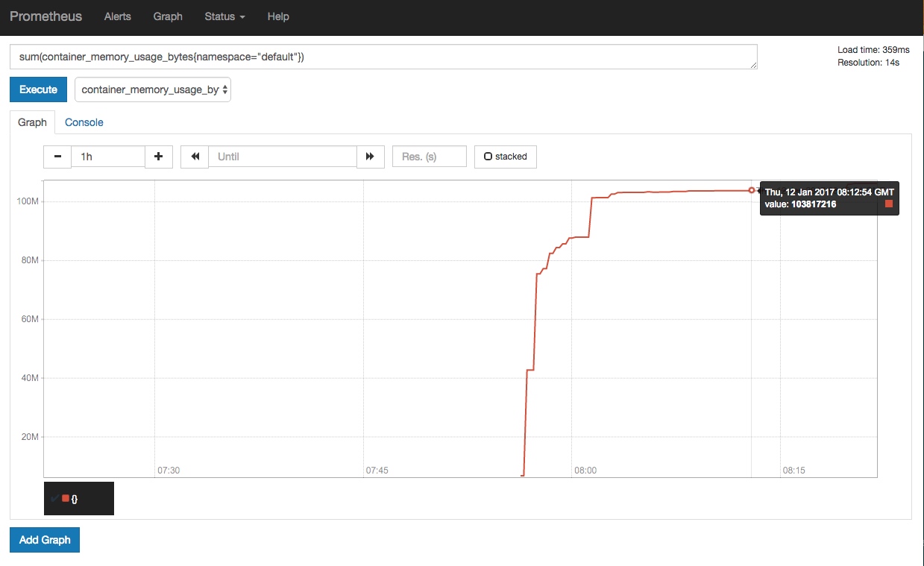Switch to the Console tab

pyautogui.click(x=84, y=122)
